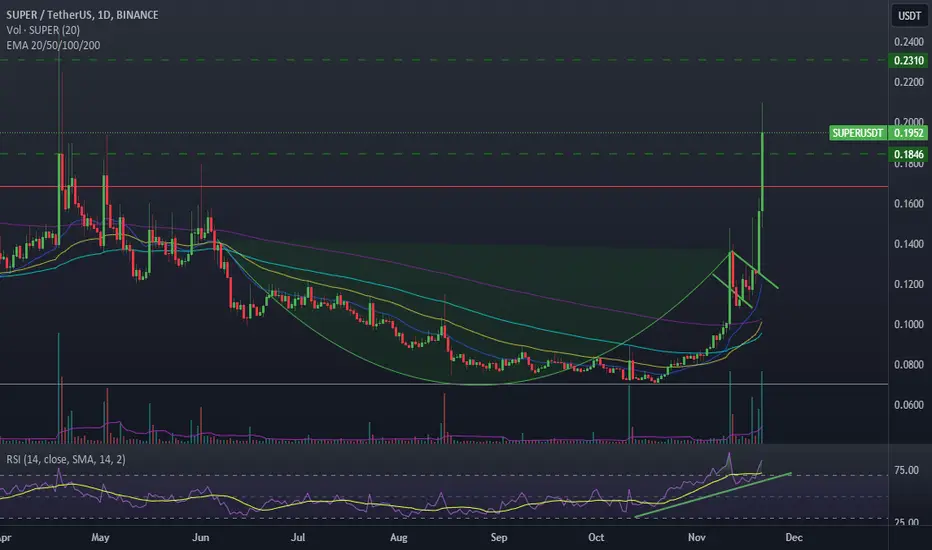Select the RSI (14, close, SMA, 14, 2) label
This screenshot has height=550, width=932.
click(66, 459)
